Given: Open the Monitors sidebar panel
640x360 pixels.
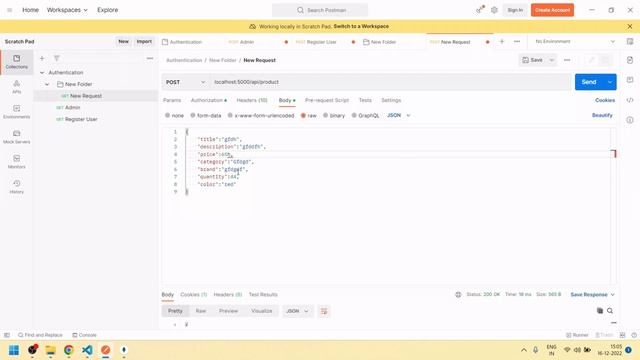Looking at the screenshot, I should click(17, 162).
